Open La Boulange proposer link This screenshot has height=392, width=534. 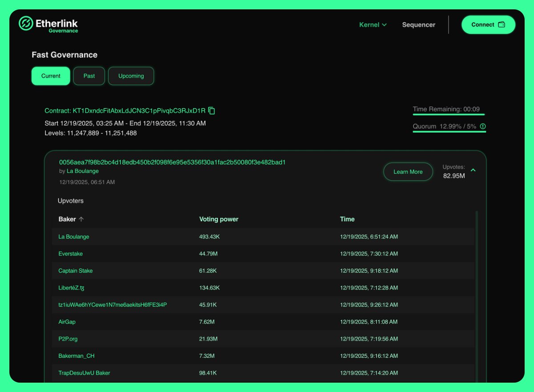[x=83, y=171]
